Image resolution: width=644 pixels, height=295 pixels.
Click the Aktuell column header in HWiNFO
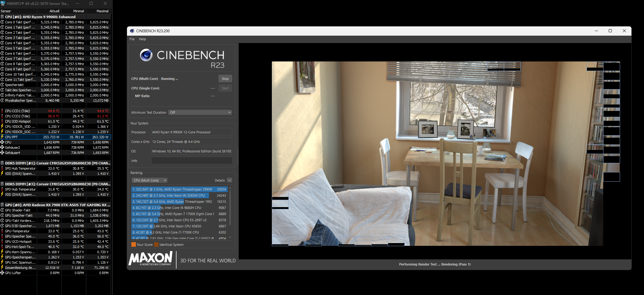point(49,11)
